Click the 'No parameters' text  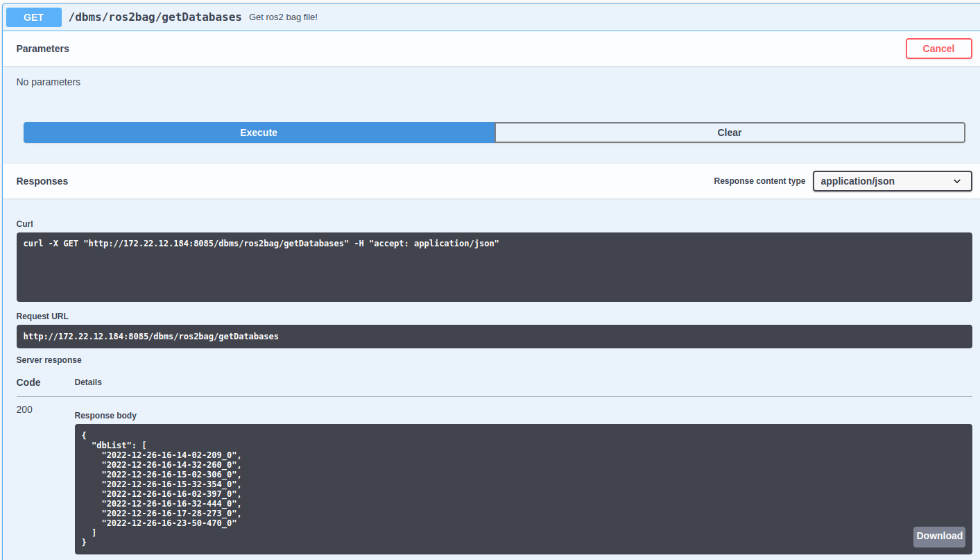48,82
